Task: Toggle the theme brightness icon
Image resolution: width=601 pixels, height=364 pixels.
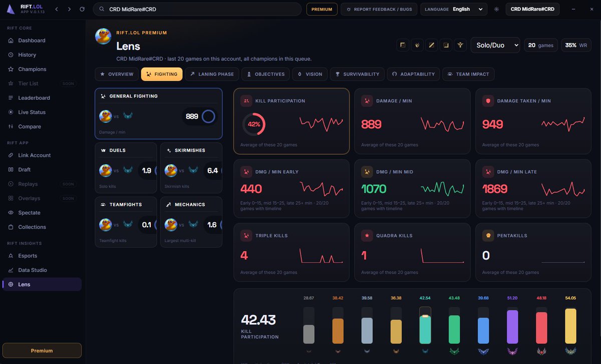Action: coord(496,9)
